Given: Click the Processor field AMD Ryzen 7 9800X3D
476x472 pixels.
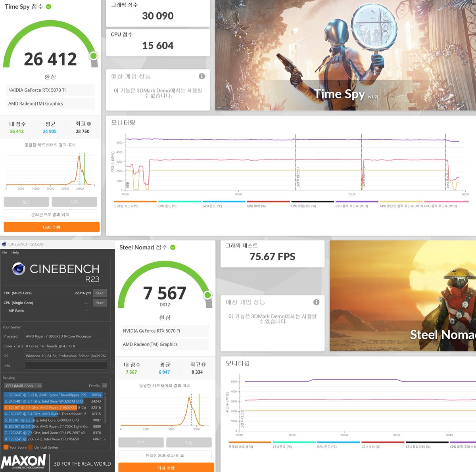Looking at the screenshot, I should [x=66, y=336].
